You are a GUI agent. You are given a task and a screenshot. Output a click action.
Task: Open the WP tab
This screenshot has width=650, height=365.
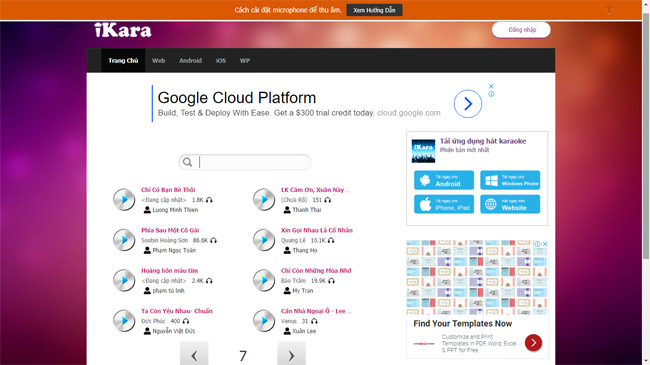point(245,61)
